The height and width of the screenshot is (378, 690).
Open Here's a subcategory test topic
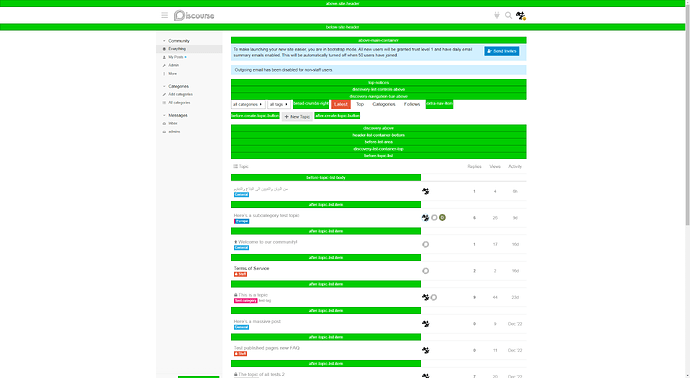267,216
